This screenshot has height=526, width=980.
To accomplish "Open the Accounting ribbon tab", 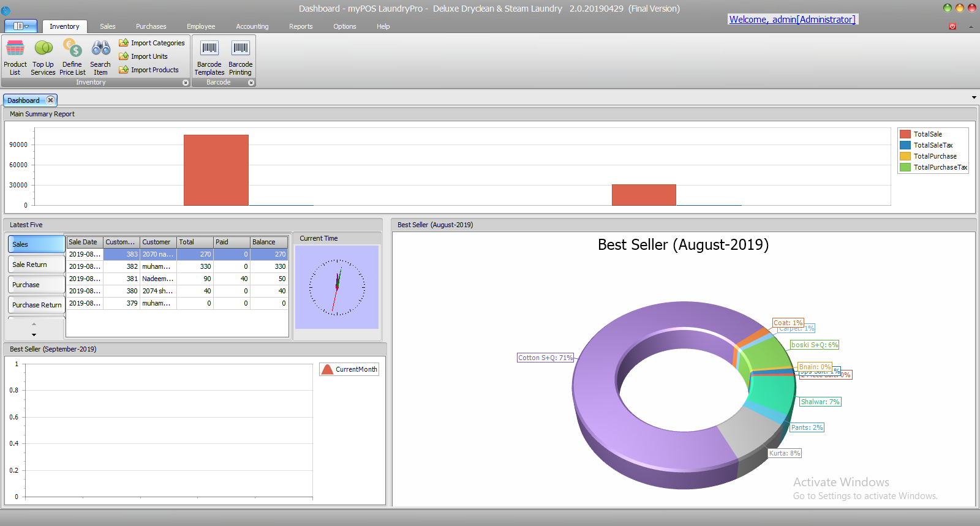I will pos(252,26).
